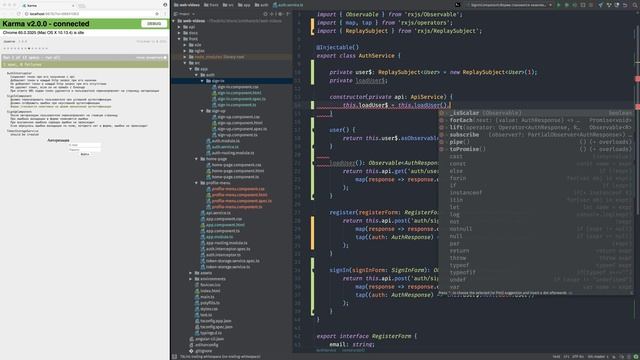
Task: Expand the docs folder in project tree
Action: (x=180, y=33)
